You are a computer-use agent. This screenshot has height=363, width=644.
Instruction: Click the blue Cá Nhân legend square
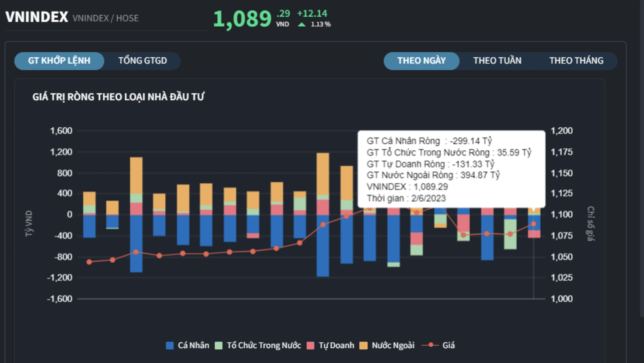[x=170, y=346]
